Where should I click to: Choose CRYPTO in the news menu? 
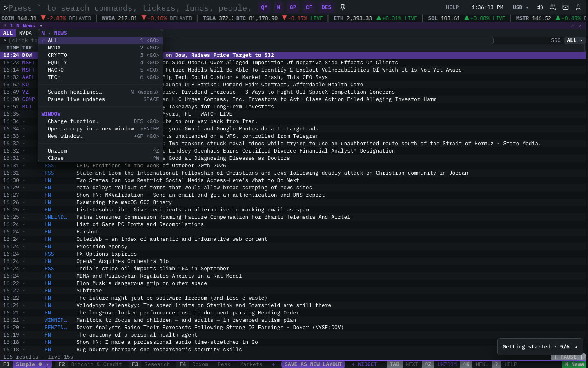[x=100, y=55]
